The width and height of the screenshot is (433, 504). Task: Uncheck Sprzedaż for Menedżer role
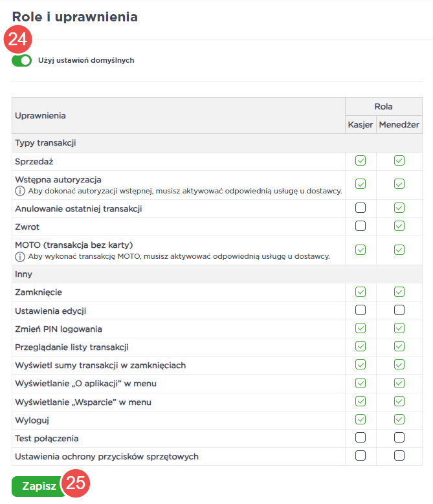pyautogui.click(x=399, y=160)
